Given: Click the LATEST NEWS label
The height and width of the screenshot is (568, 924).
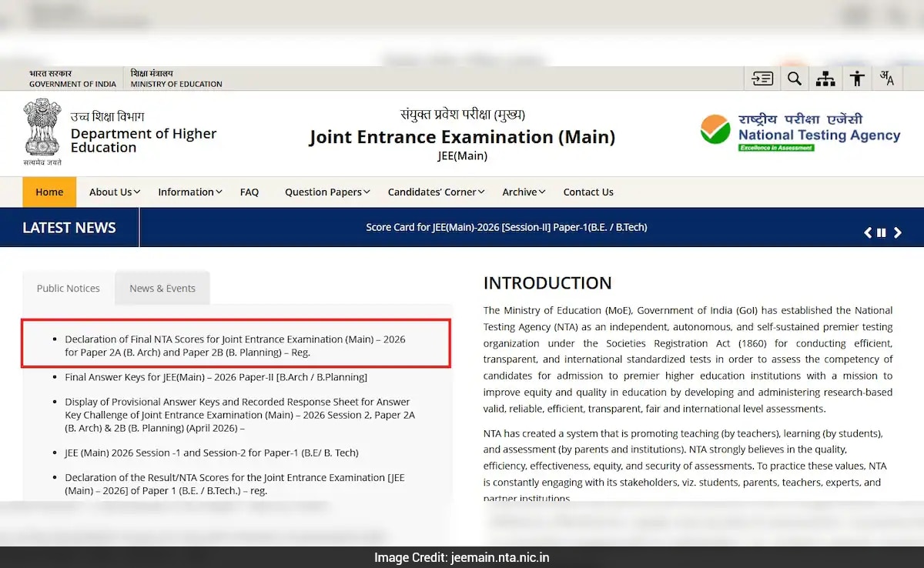Looking at the screenshot, I should point(69,228).
